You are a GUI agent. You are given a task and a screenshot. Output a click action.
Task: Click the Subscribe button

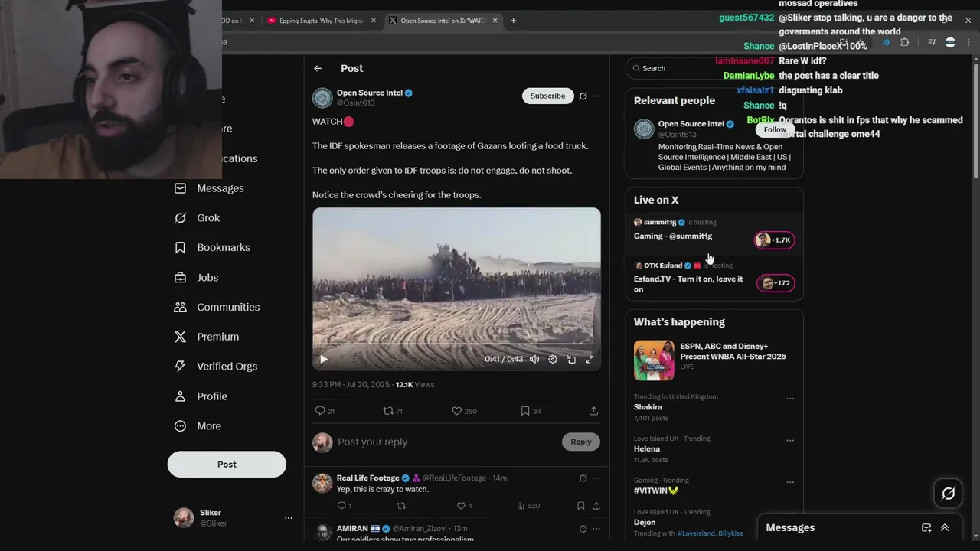point(547,96)
